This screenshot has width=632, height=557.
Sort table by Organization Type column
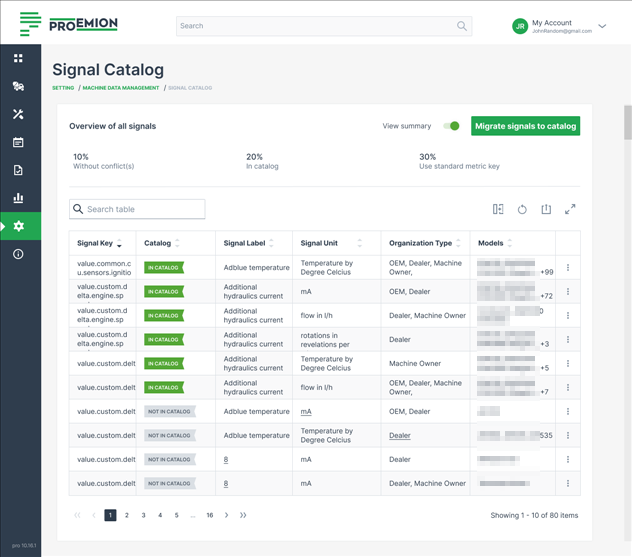pos(459,243)
